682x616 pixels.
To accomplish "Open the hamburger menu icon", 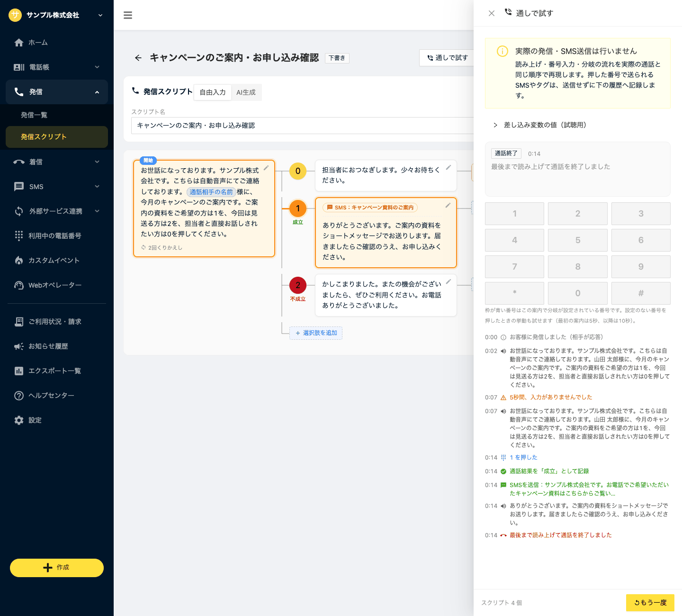I will 128,15.
